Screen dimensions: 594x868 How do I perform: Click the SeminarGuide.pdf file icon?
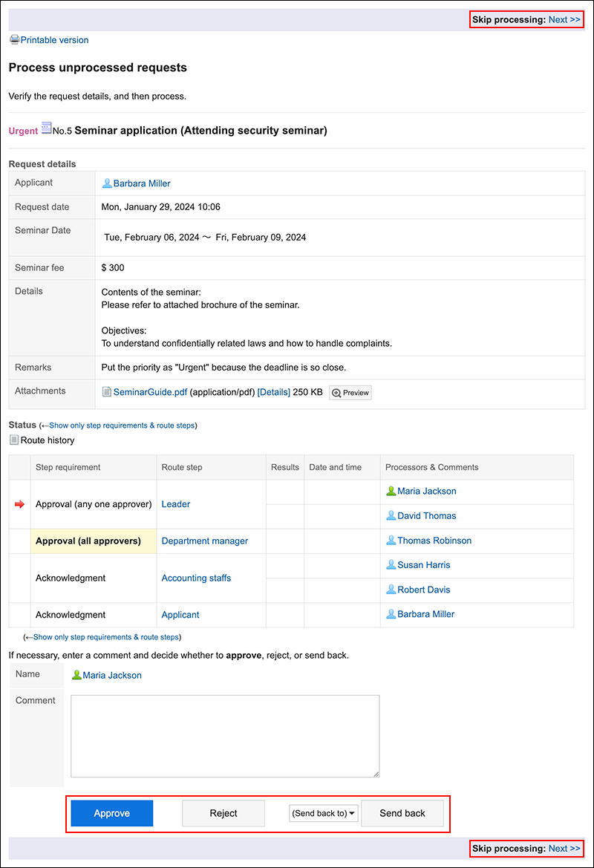coord(107,392)
